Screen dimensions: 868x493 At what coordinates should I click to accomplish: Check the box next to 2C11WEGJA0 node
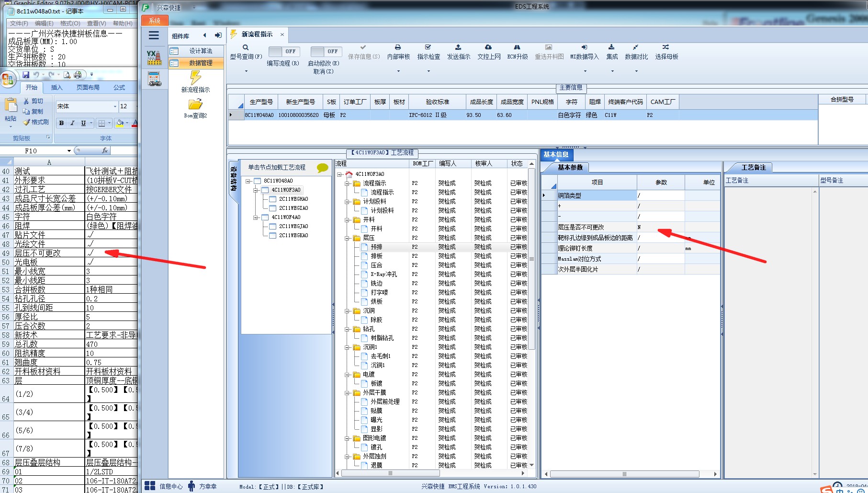point(273,226)
